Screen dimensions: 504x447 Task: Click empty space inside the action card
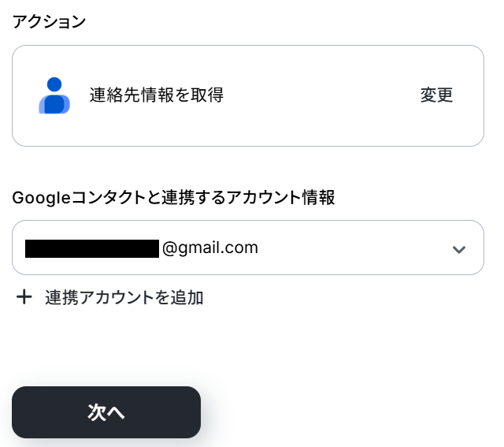pos(315,95)
